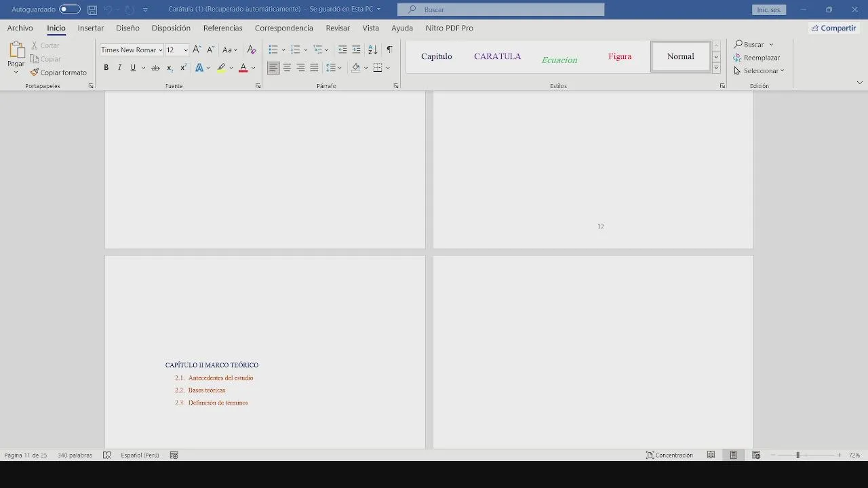868x488 pixels.
Task: Click the Save disk icon
Action: coord(92,9)
